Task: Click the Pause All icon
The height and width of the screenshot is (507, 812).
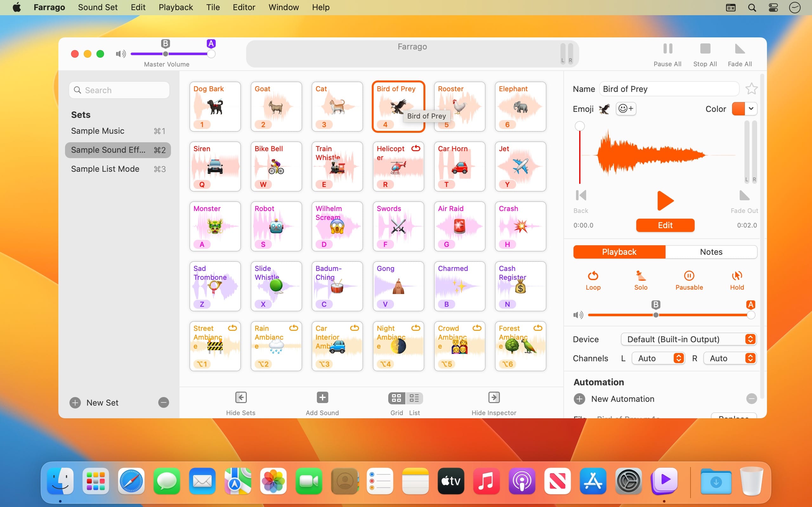Action: pyautogui.click(x=667, y=49)
